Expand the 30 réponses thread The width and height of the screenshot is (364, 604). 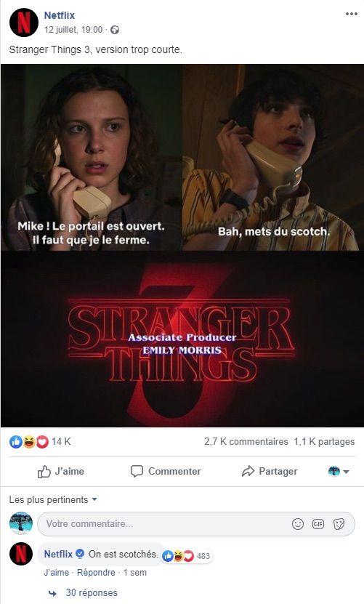(92, 592)
